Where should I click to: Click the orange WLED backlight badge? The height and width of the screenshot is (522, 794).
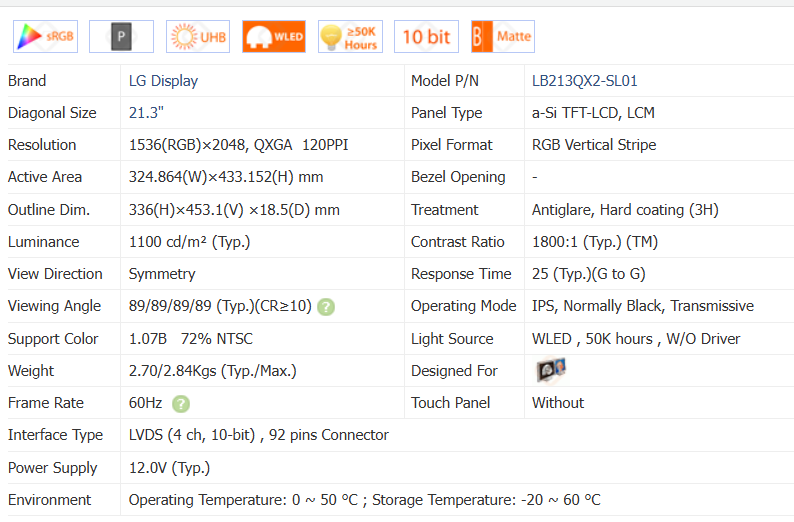(273, 36)
